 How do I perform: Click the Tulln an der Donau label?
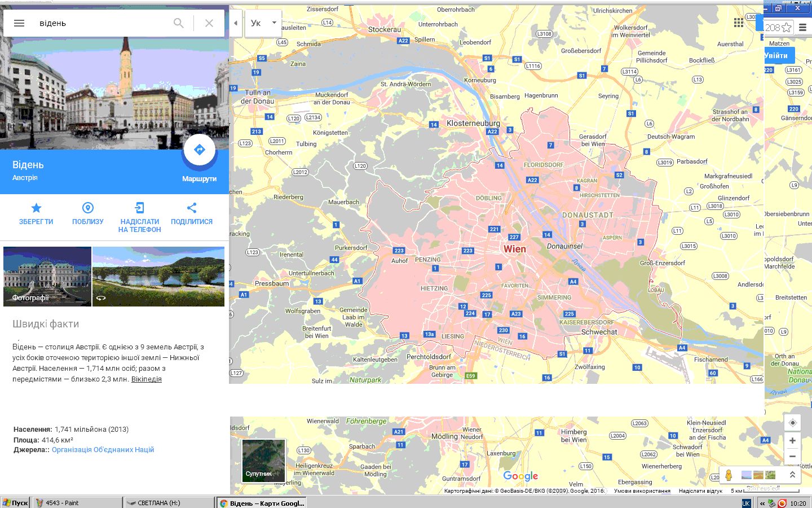pos(258,97)
